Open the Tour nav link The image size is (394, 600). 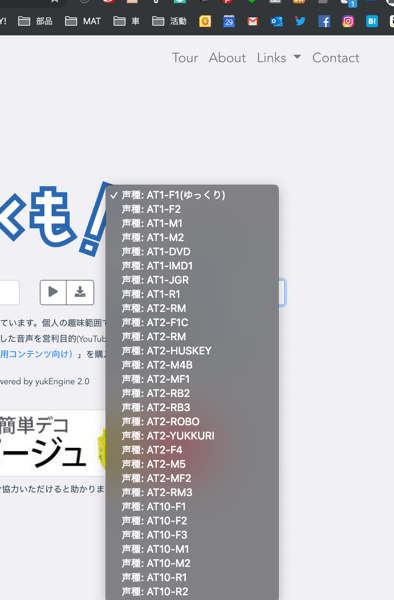(185, 58)
